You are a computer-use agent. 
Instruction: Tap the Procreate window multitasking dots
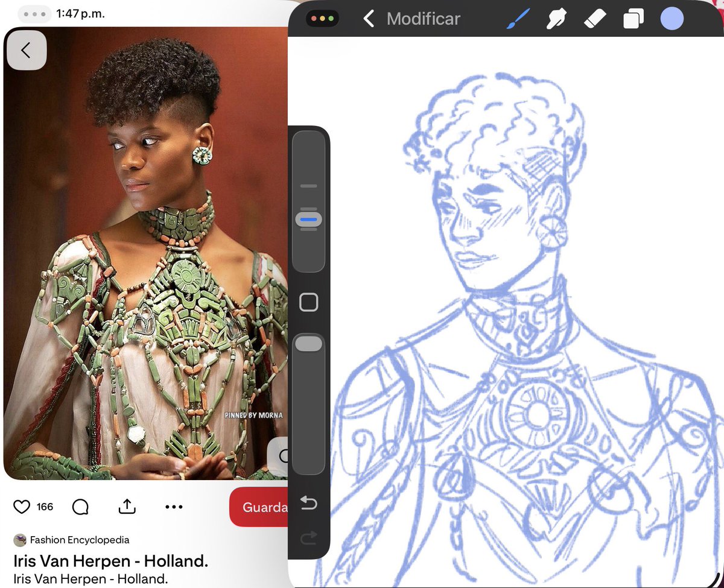pyautogui.click(x=323, y=19)
